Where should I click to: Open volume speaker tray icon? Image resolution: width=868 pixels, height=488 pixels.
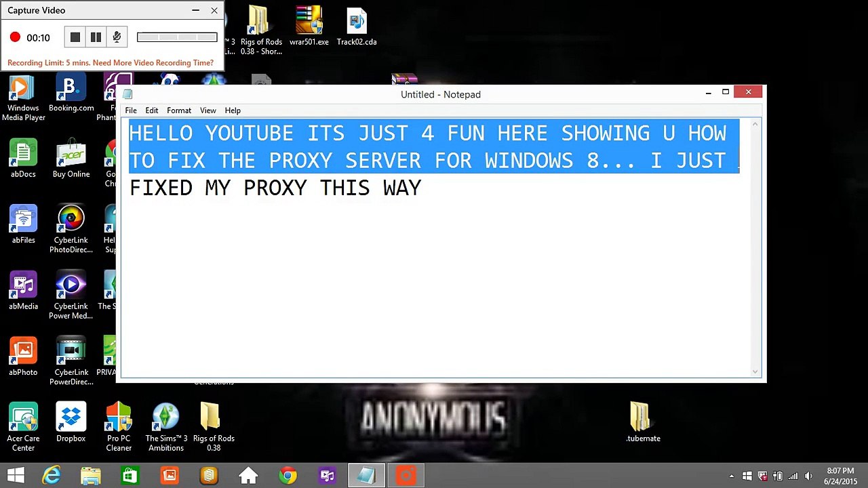tap(808, 476)
